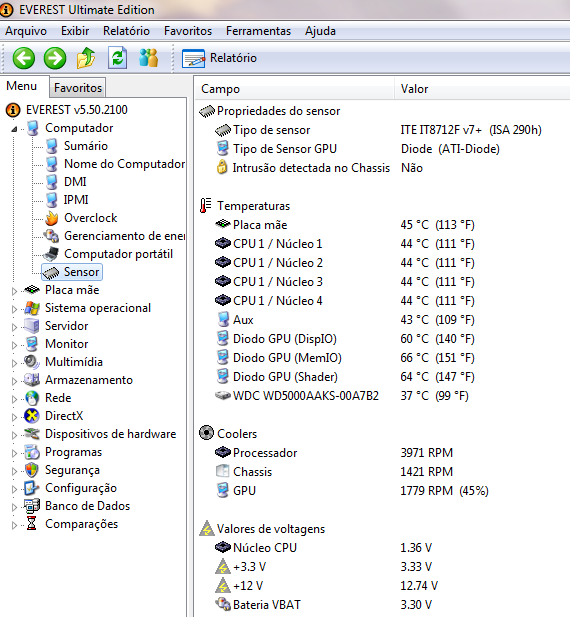Expand the Rede tree node
Image resolution: width=570 pixels, height=617 pixels.
point(14,399)
